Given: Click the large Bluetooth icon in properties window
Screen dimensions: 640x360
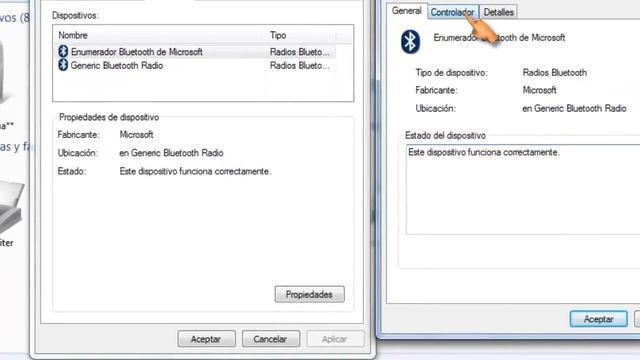Looking at the screenshot, I should (x=410, y=41).
